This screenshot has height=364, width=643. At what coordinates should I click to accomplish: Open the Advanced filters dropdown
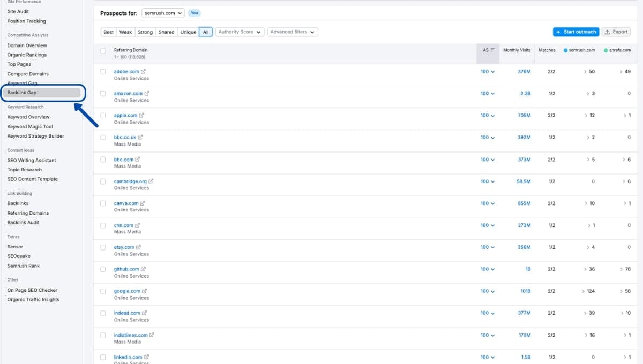pyautogui.click(x=293, y=32)
